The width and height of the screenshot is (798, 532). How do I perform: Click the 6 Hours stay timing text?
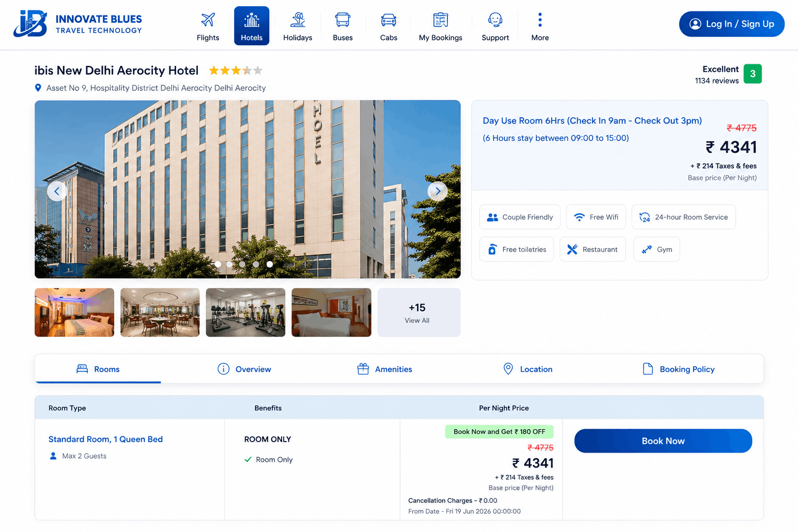pos(556,138)
